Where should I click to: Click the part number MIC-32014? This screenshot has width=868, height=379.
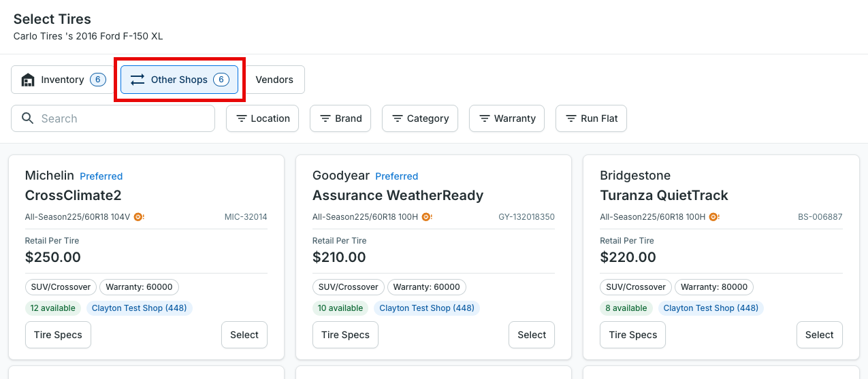coord(246,217)
